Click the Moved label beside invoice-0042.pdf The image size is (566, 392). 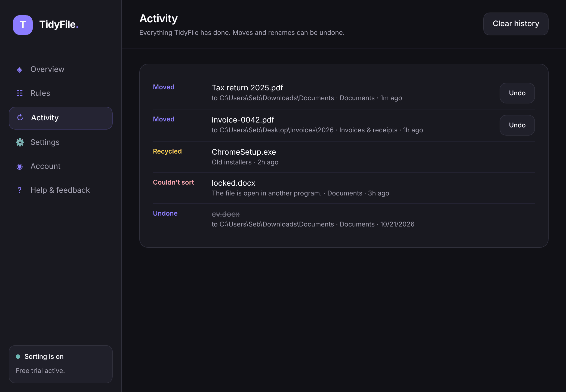164,119
